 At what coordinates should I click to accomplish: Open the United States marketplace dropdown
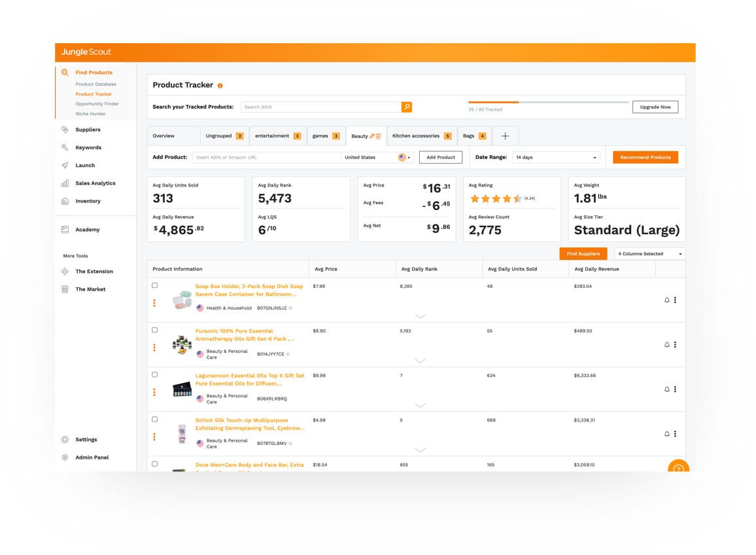pyautogui.click(x=377, y=157)
